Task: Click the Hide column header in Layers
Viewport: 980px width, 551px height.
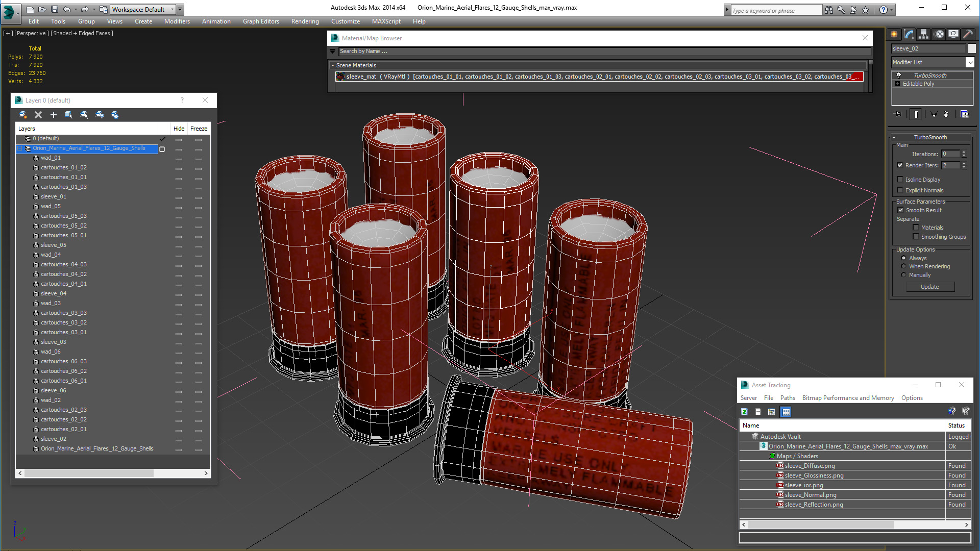Action: click(x=179, y=129)
